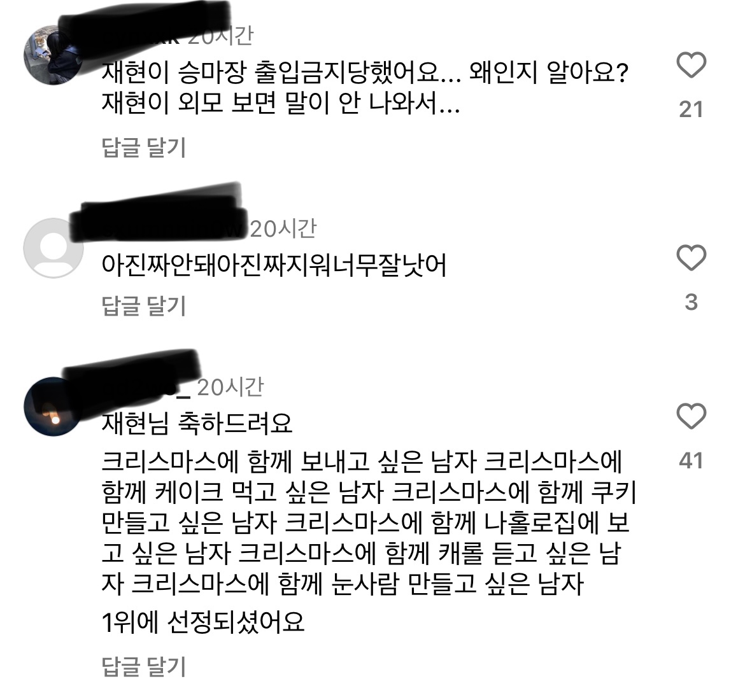
Task: Open the dark candle avatar of third commenter
Action: 53,407
